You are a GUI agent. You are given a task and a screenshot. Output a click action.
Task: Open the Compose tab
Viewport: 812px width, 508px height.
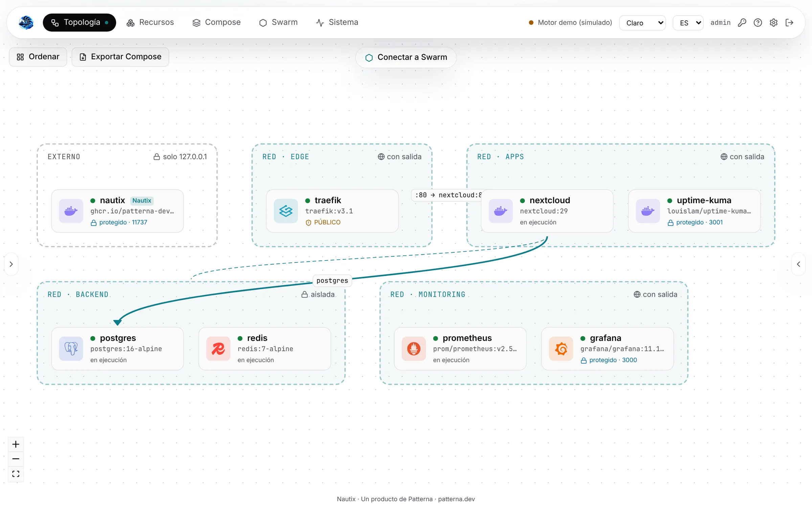point(217,23)
